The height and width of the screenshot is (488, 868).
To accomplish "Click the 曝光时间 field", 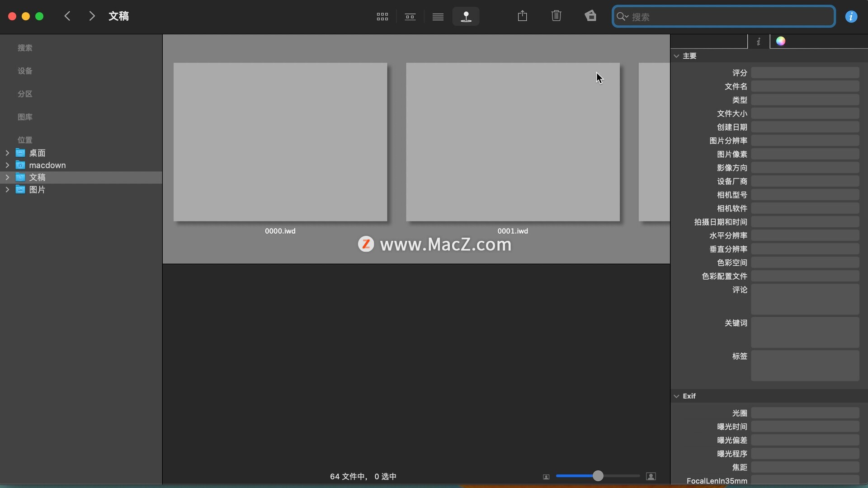I will point(805,427).
